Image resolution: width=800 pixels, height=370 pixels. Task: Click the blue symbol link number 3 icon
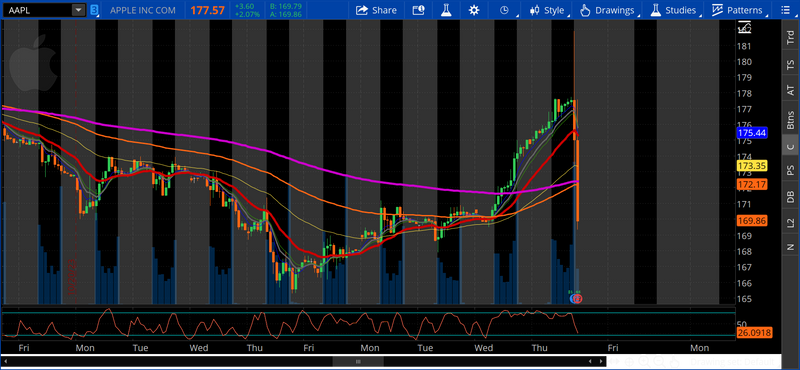click(x=94, y=10)
